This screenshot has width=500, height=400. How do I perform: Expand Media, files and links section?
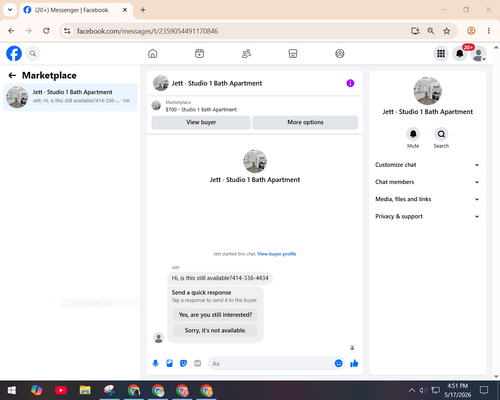tap(427, 199)
